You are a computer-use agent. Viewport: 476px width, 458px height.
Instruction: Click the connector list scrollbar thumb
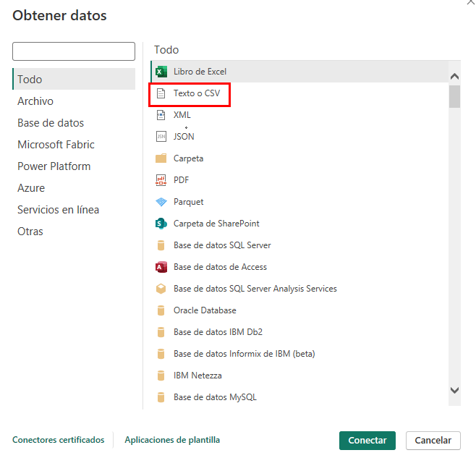[454, 96]
